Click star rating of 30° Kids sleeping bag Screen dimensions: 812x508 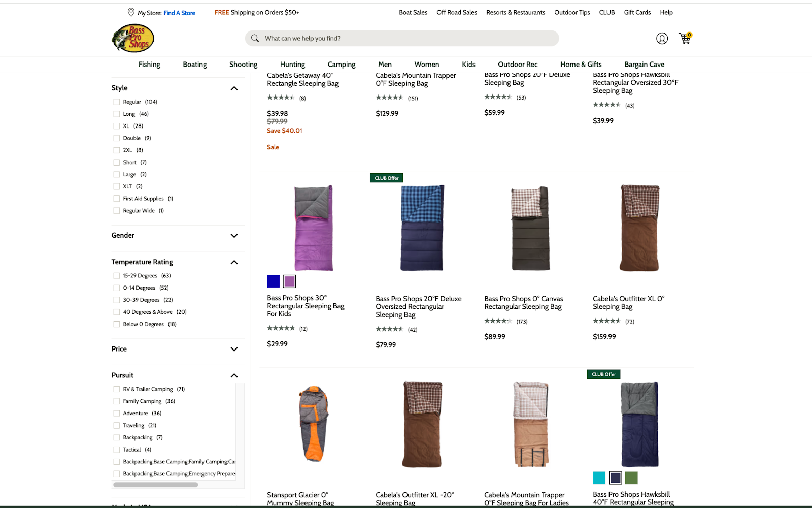tap(281, 328)
